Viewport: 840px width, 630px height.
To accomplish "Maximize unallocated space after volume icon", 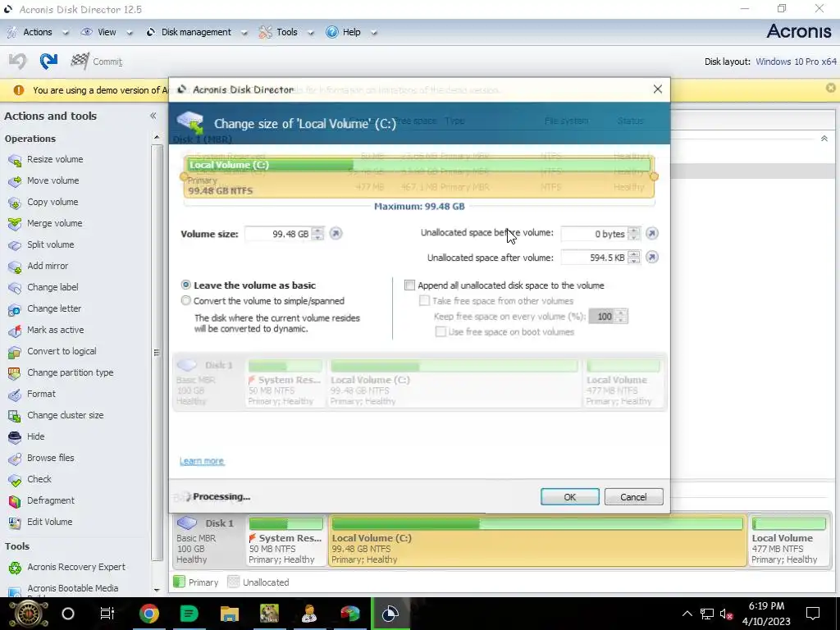I will coord(652,257).
